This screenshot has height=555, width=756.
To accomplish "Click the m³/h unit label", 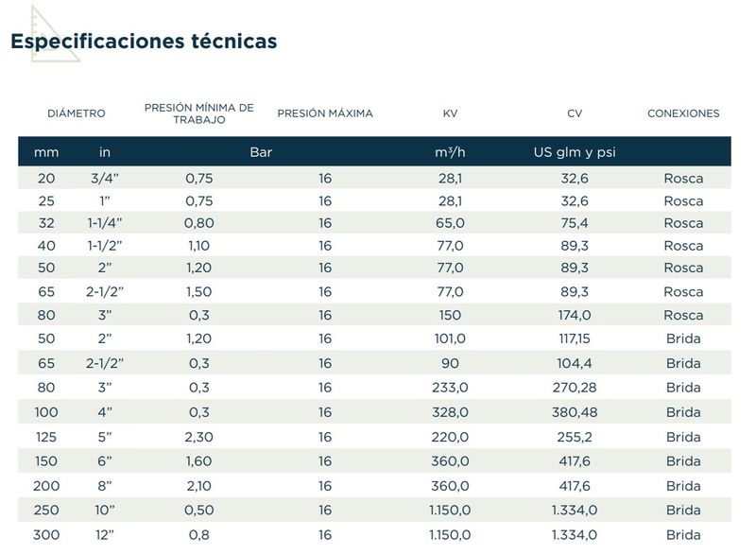I will (451, 152).
